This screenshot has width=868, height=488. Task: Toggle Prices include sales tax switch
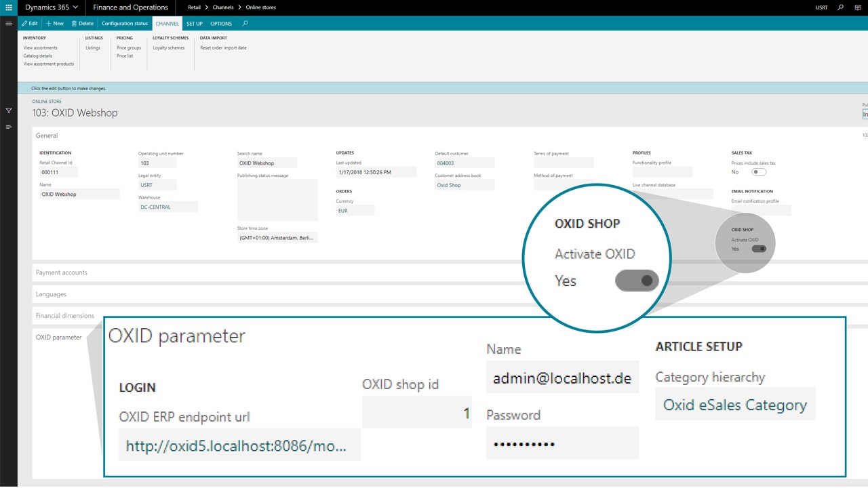pos(758,172)
